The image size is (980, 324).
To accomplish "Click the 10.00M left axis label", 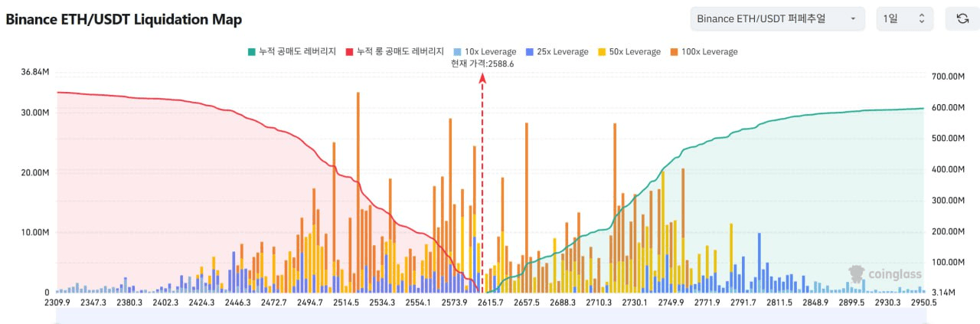I will 35,232.
